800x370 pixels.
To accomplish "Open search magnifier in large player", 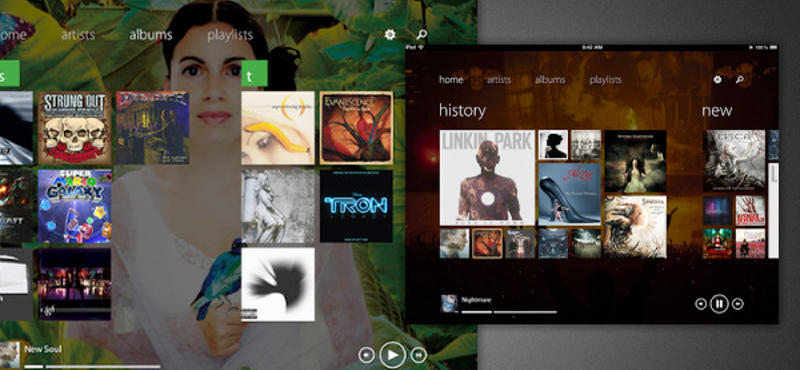I will click(x=421, y=35).
